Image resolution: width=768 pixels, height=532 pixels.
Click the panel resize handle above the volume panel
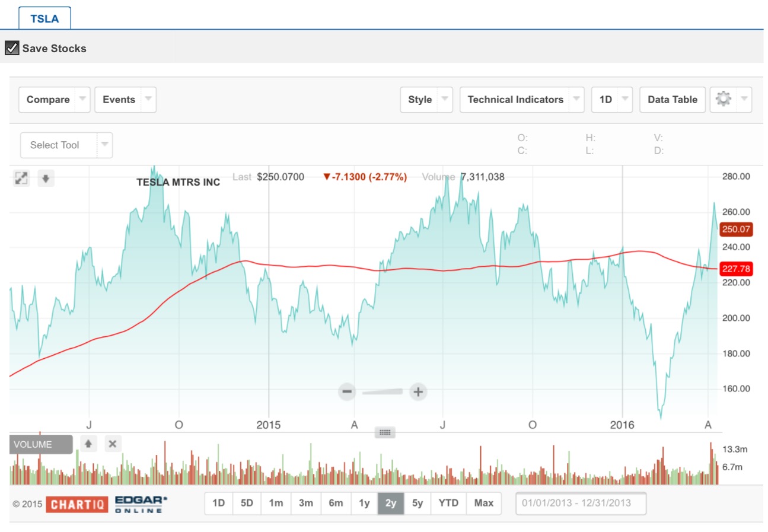pos(384,432)
